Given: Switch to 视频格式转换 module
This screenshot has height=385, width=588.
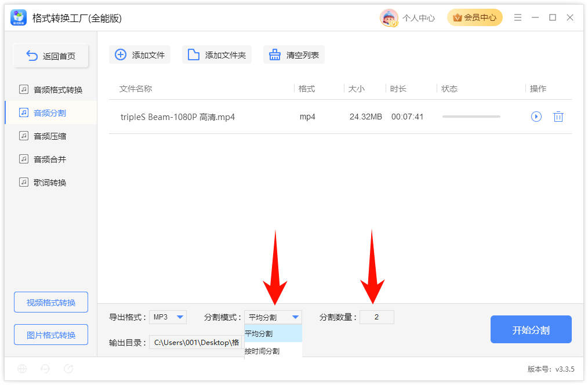Looking at the screenshot, I should pos(51,302).
